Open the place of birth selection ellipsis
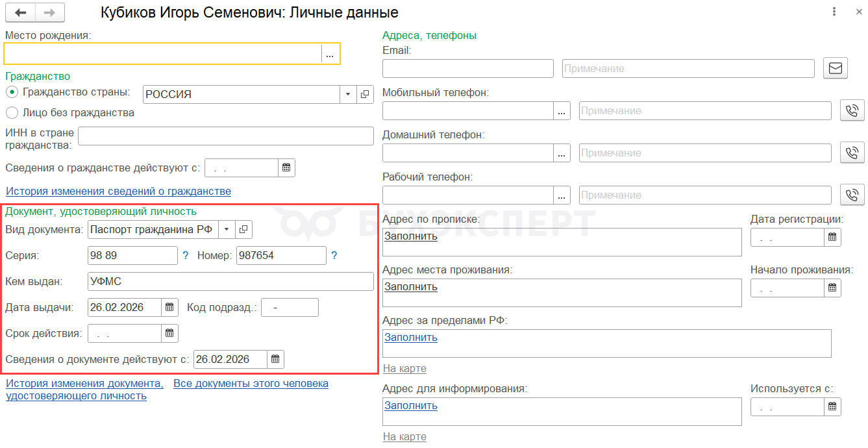 [x=330, y=54]
